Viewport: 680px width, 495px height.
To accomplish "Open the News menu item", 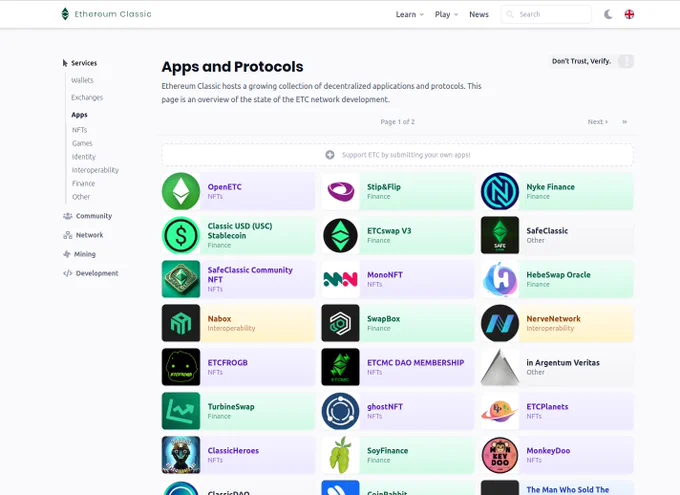I will coord(479,14).
